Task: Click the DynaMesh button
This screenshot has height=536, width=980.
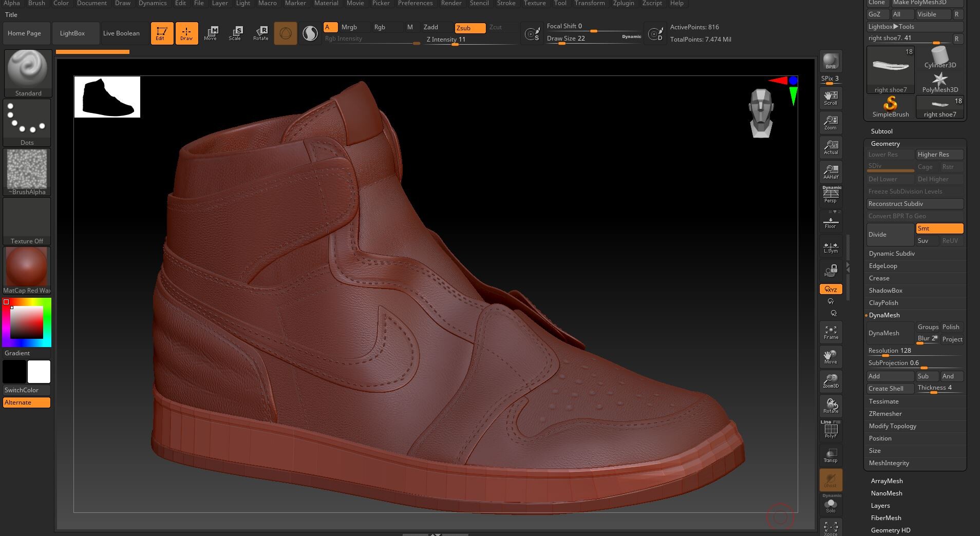Action: (891, 333)
